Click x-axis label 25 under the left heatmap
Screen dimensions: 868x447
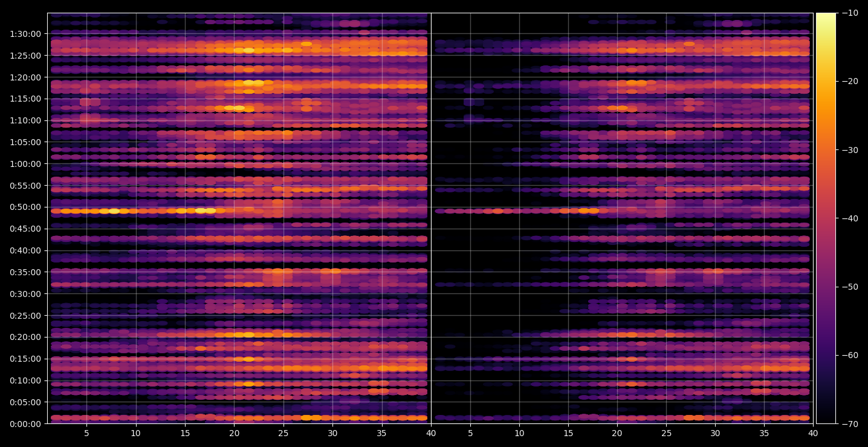coord(283,433)
